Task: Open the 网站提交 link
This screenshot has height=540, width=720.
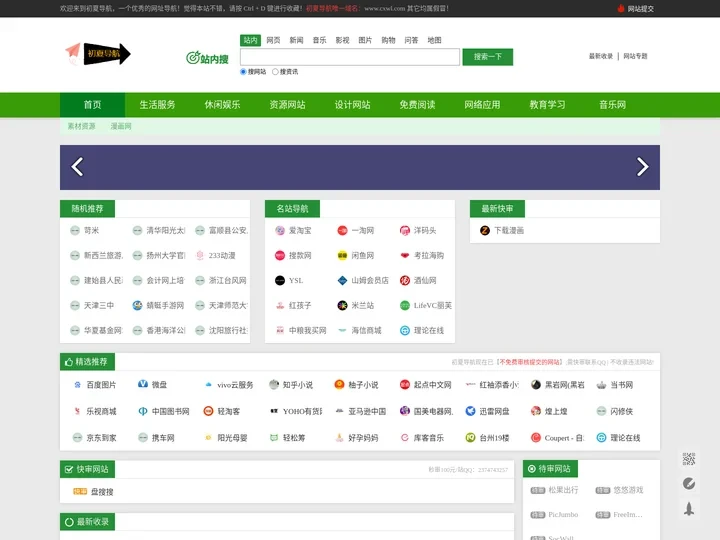Action: click(x=641, y=8)
